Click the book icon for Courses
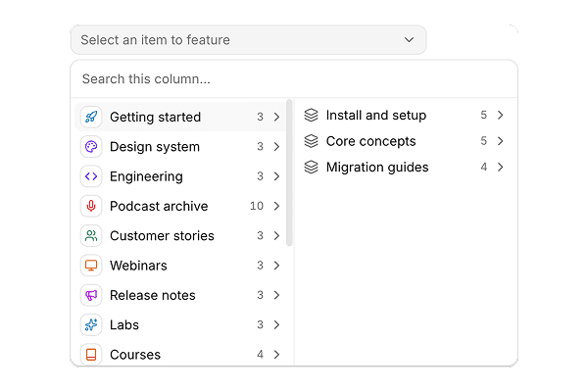The width and height of the screenshot is (588, 392). (91, 354)
